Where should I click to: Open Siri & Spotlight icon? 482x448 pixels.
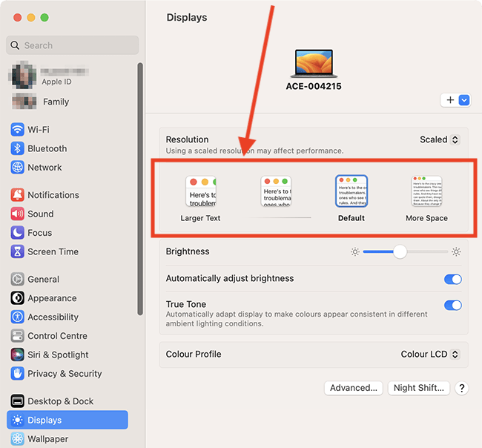[18, 355]
